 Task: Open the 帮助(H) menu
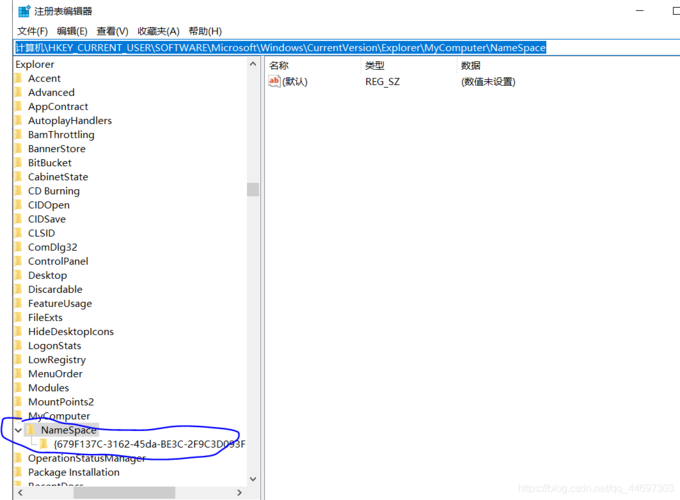[205, 31]
